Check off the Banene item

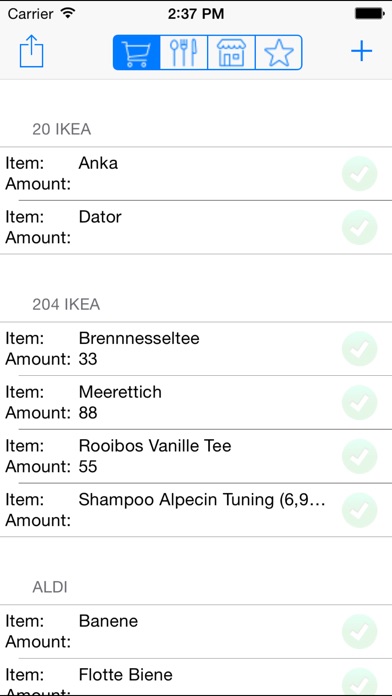coord(360,632)
